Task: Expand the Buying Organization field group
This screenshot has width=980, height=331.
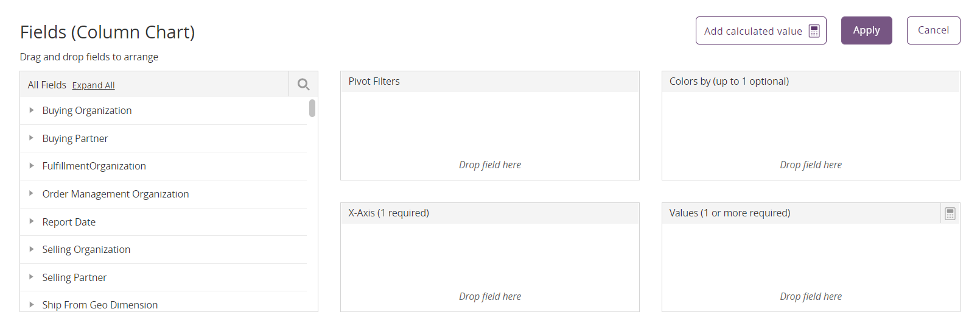Action: [x=32, y=110]
